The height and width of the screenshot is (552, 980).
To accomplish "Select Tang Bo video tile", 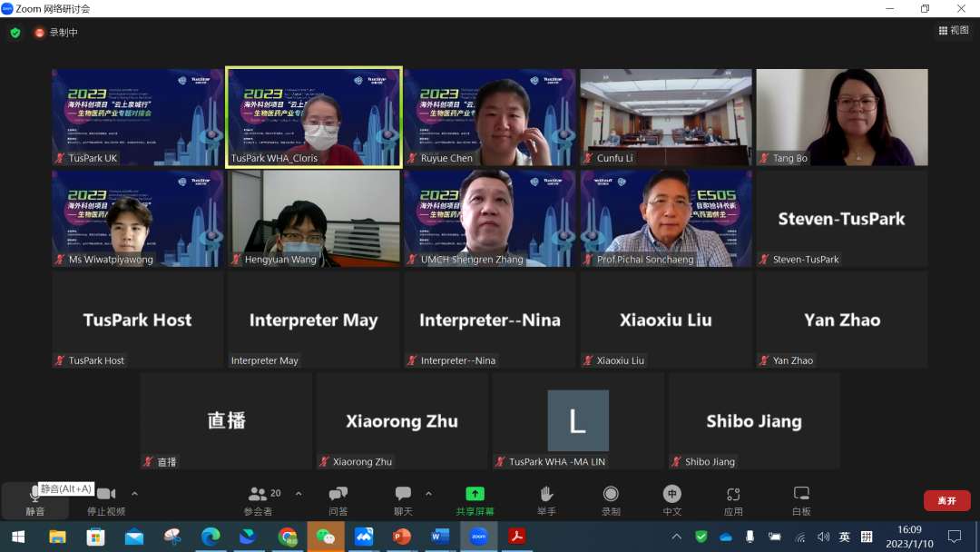I will pos(842,117).
